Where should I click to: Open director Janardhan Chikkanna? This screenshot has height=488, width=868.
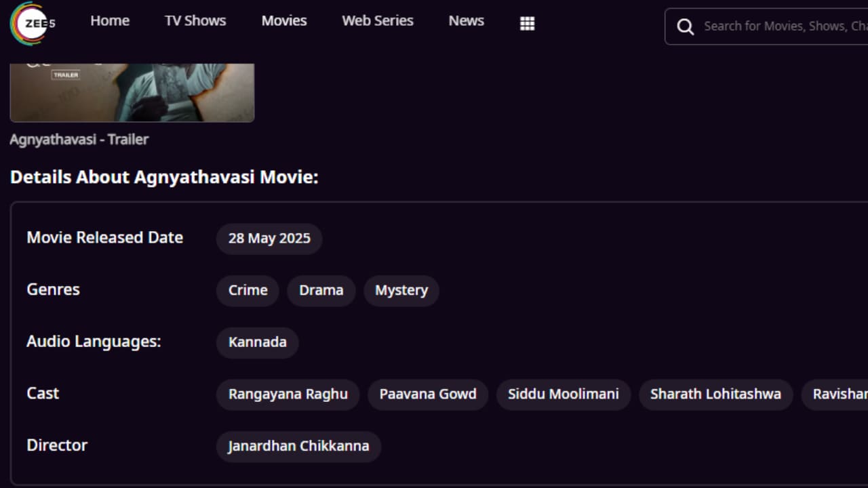pos(299,447)
